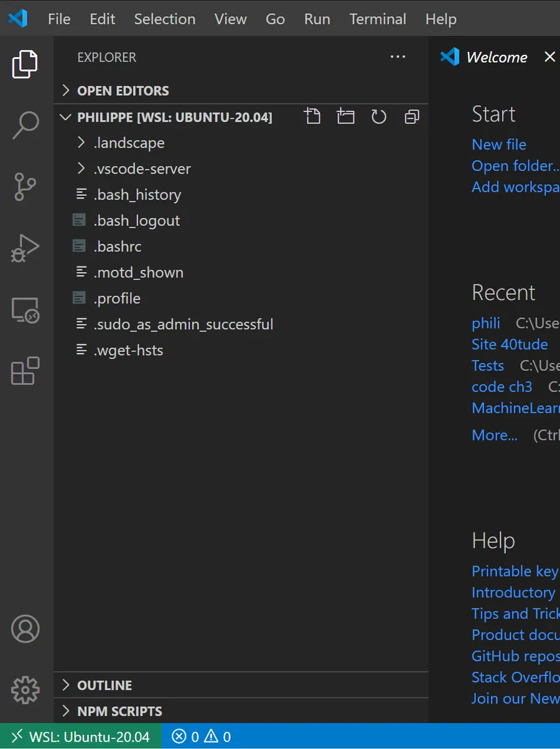Click the WSL: Ubuntu-20.04 remote indicator
Image resolution: width=560 pixels, height=749 pixels.
click(81, 737)
